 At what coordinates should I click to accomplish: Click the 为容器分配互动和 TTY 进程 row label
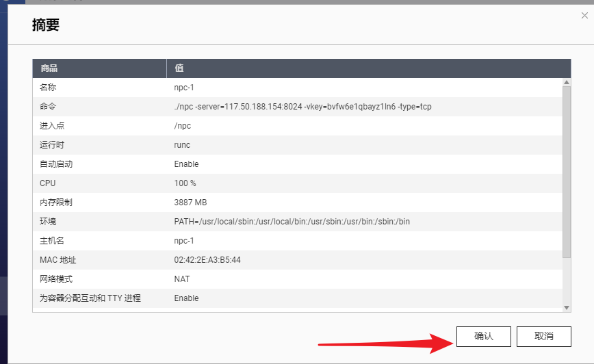pos(90,298)
